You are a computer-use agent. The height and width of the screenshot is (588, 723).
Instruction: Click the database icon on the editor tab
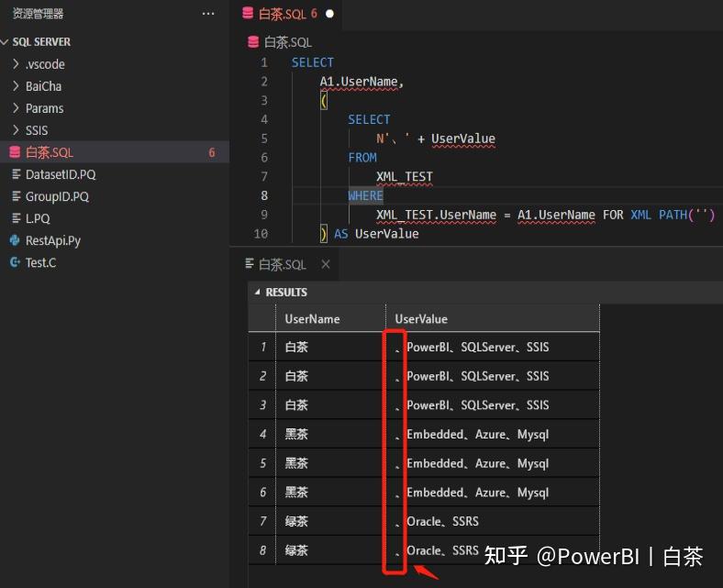pos(248,14)
